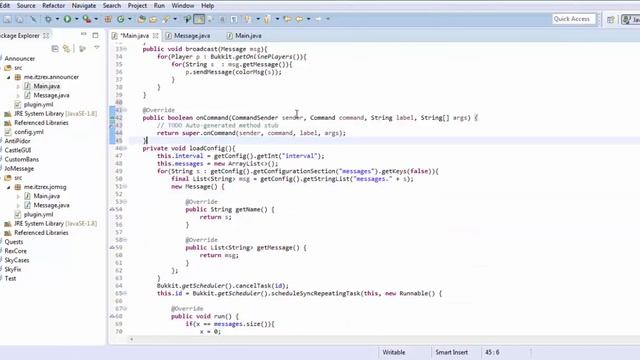Screen dimensions: 640x360
Task: Open the Run button dropdown arrow
Action: coord(76,19)
